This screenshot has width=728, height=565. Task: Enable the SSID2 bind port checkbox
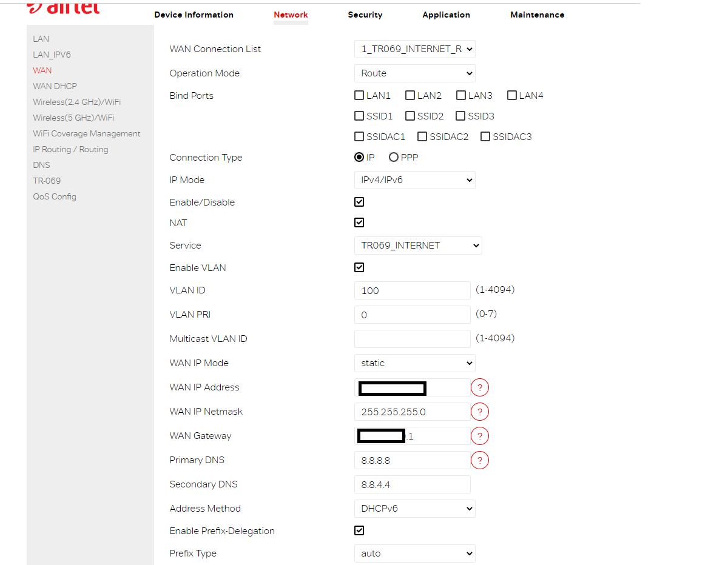[x=410, y=116]
